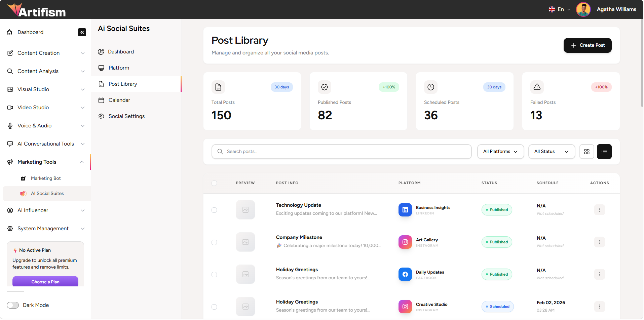Select the list view icon
This screenshot has width=644, height=320.
pyautogui.click(x=604, y=152)
